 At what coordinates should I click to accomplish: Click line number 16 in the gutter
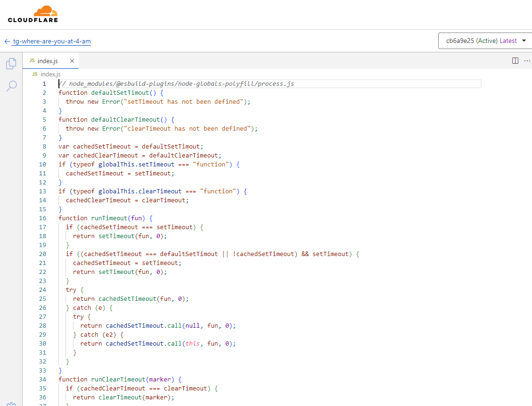pos(43,218)
